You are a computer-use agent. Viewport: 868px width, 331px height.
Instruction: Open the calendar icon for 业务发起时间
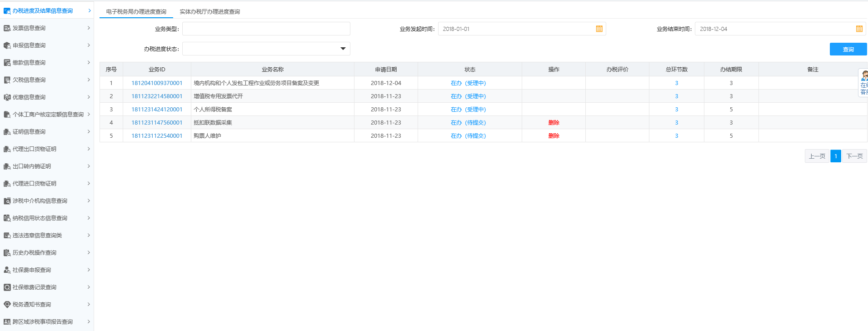[599, 29]
